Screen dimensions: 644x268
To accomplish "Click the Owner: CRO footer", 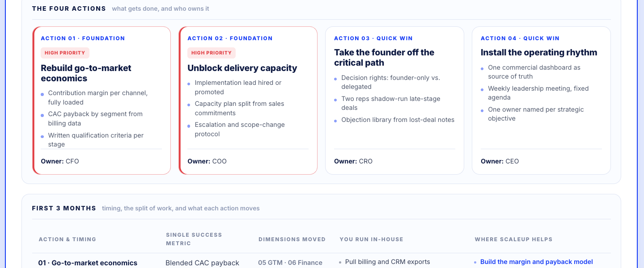I will (x=353, y=161).
